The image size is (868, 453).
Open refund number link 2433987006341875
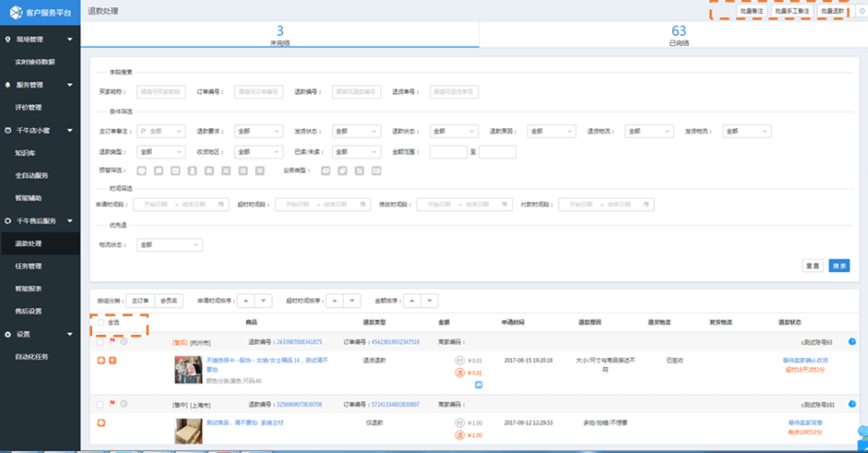pyautogui.click(x=299, y=342)
